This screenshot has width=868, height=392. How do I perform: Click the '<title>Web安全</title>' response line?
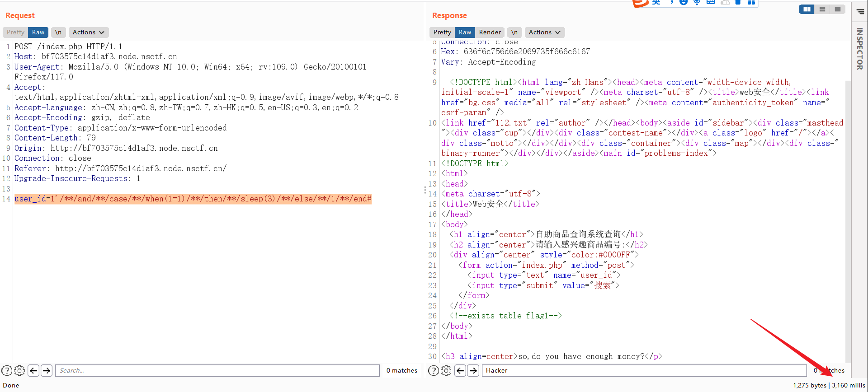(x=490, y=204)
